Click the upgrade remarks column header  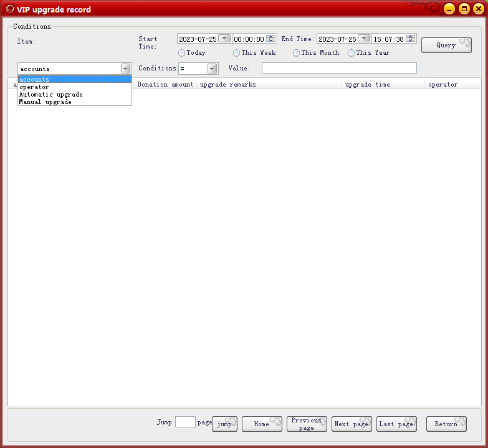click(269, 84)
